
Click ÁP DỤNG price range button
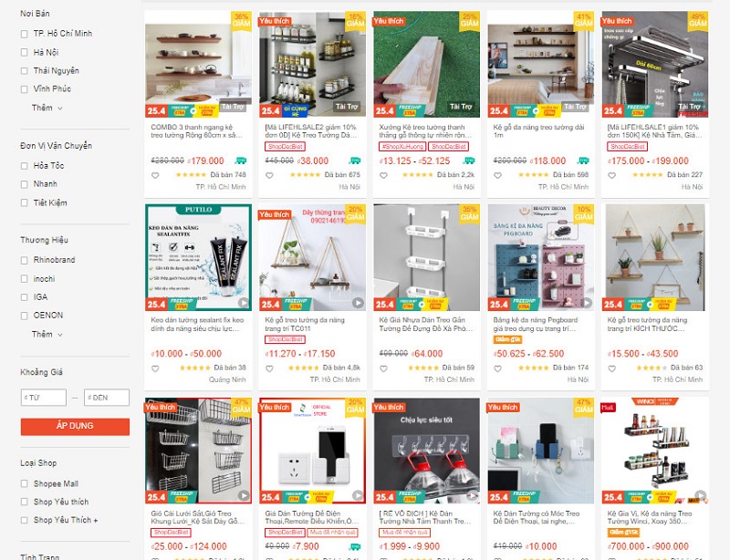75,427
